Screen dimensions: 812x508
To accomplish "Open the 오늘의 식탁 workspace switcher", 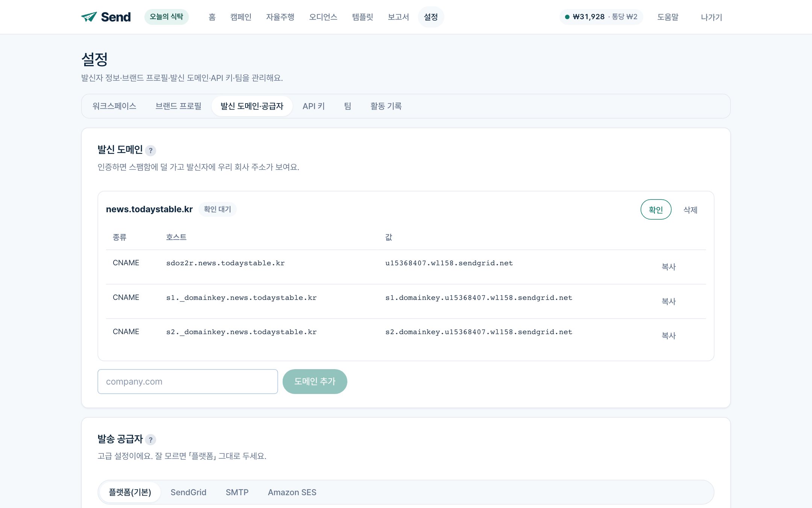I will click(x=167, y=17).
